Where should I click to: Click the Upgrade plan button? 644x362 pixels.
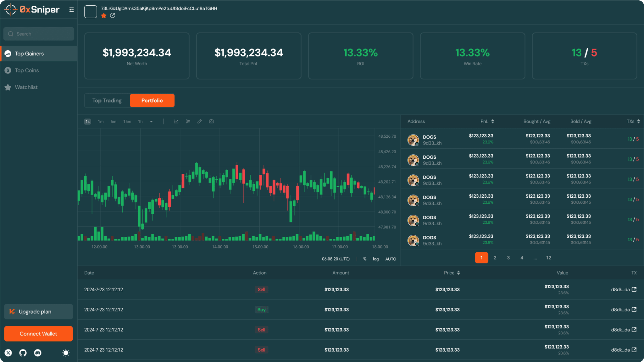38,311
